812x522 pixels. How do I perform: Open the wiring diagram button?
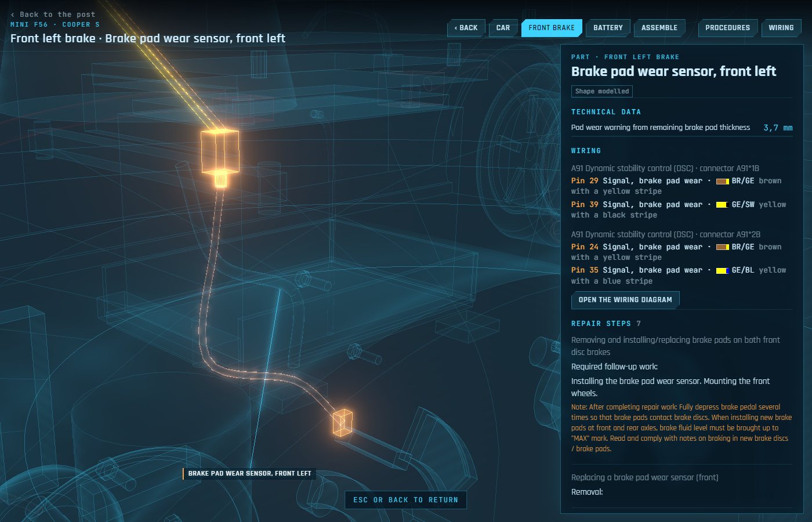[625, 300]
